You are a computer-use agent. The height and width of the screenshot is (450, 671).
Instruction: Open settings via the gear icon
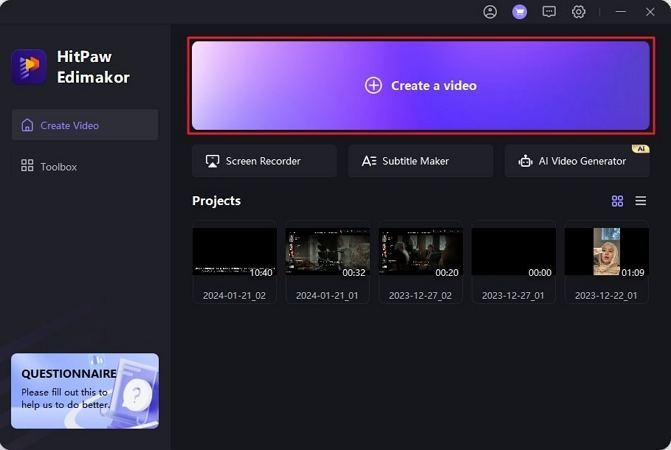coord(579,12)
